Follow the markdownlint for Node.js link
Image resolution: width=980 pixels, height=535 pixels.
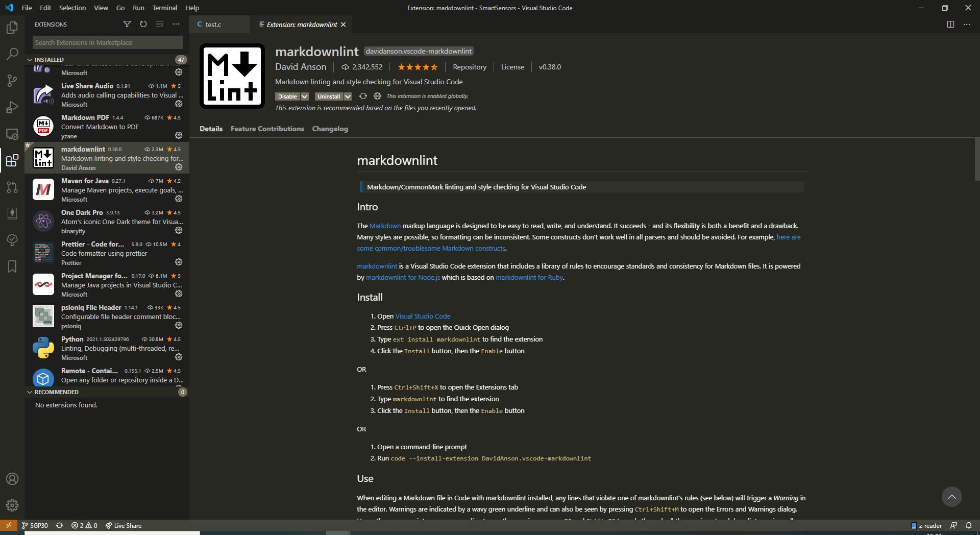point(403,278)
